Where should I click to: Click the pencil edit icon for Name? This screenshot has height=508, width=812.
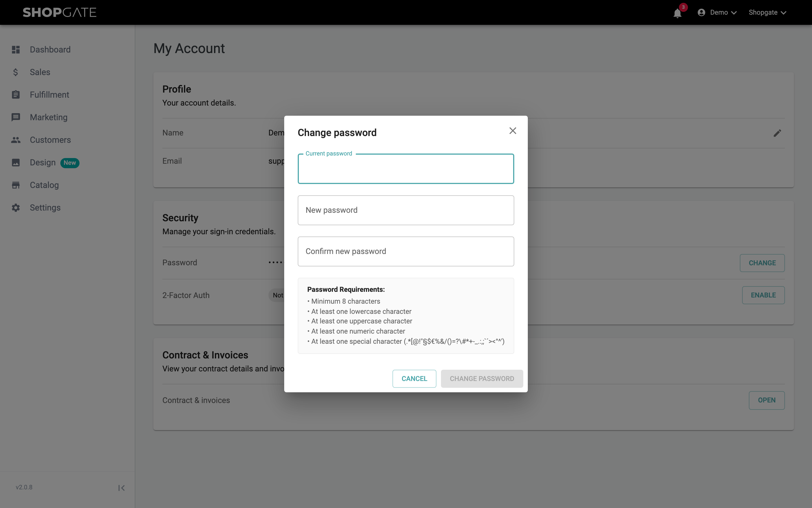pos(777,133)
